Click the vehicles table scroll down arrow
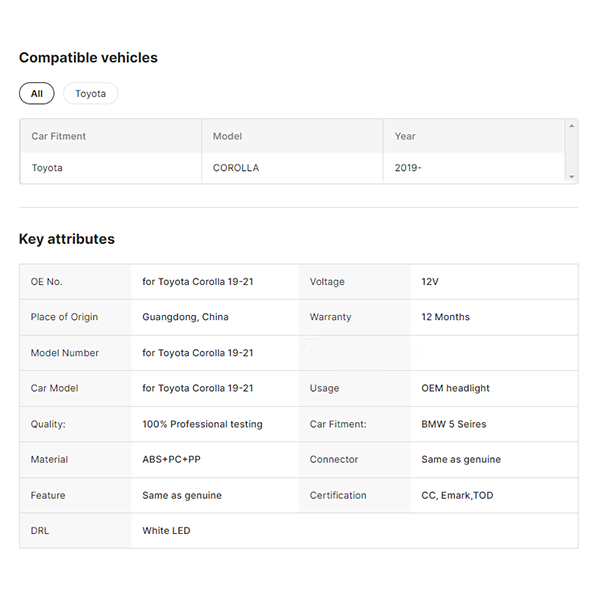This screenshot has height=600, width=600. coord(572,177)
